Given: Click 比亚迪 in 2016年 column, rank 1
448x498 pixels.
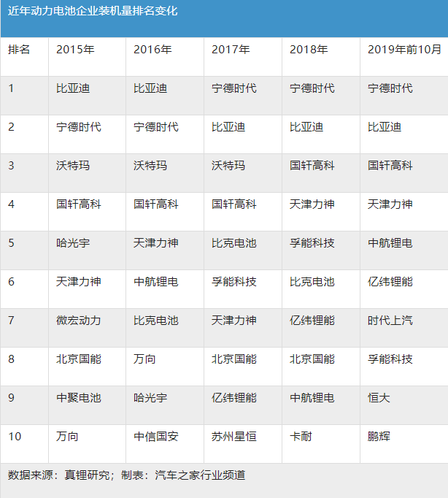Looking at the screenshot, I should tap(150, 88).
